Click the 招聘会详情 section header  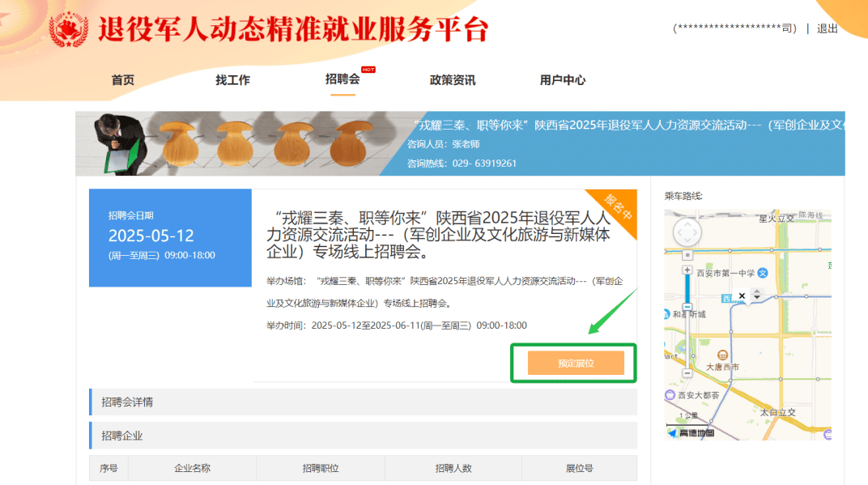click(363, 402)
